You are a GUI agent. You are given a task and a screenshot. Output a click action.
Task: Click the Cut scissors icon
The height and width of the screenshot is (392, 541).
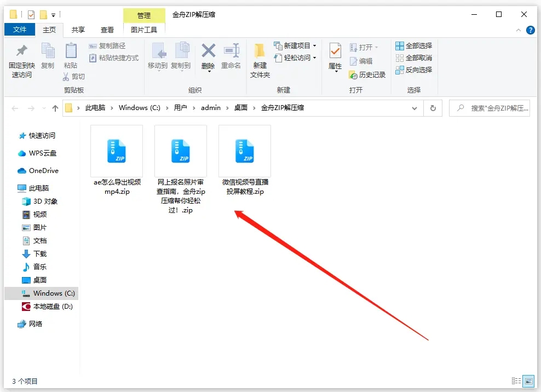click(66, 77)
